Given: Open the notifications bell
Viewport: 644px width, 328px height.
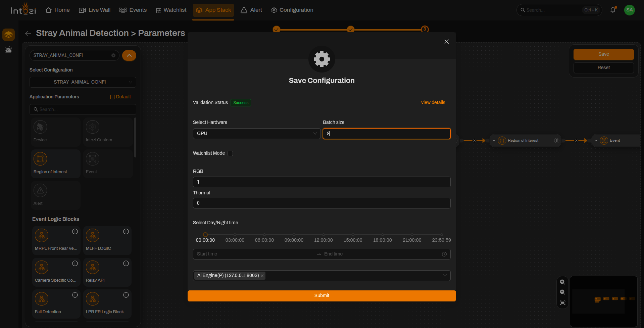Looking at the screenshot, I should pos(613,10).
